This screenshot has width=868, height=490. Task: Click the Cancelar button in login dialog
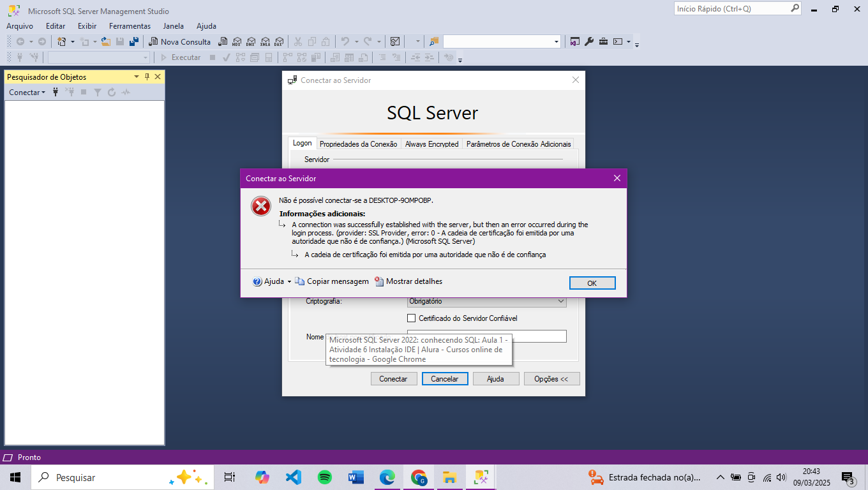445,379
